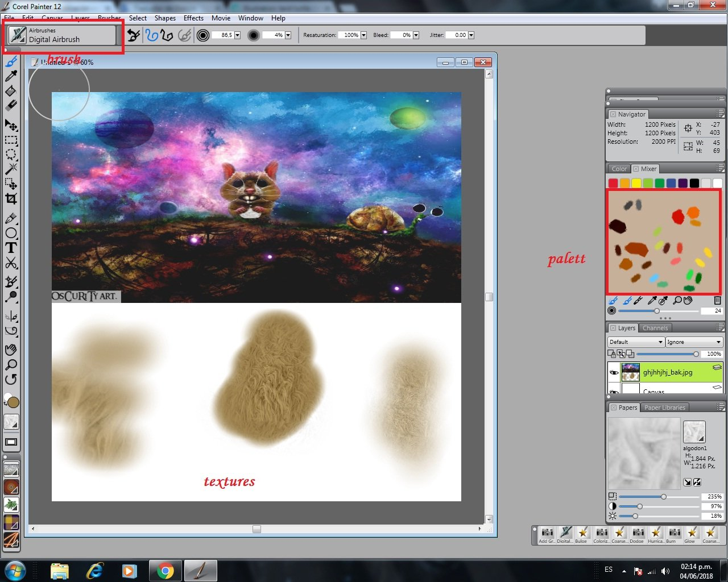Pick the red swatch in the Mixer
728x582 pixels.
(x=613, y=183)
